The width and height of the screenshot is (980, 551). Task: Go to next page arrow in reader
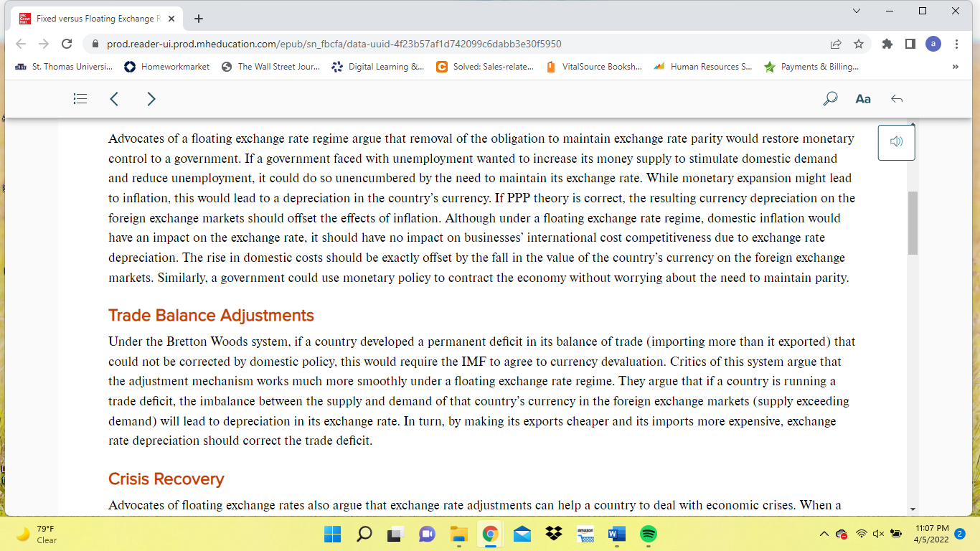(x=151, y=99)
